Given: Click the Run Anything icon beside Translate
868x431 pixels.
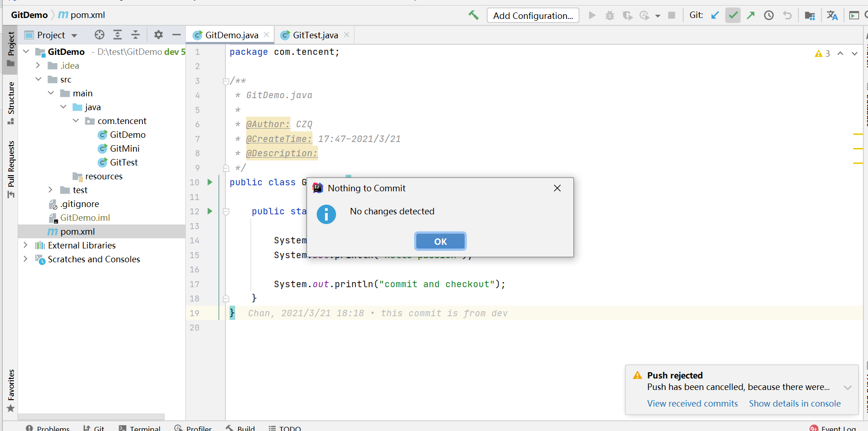Looking at the screenshot, I should [854, 15].
